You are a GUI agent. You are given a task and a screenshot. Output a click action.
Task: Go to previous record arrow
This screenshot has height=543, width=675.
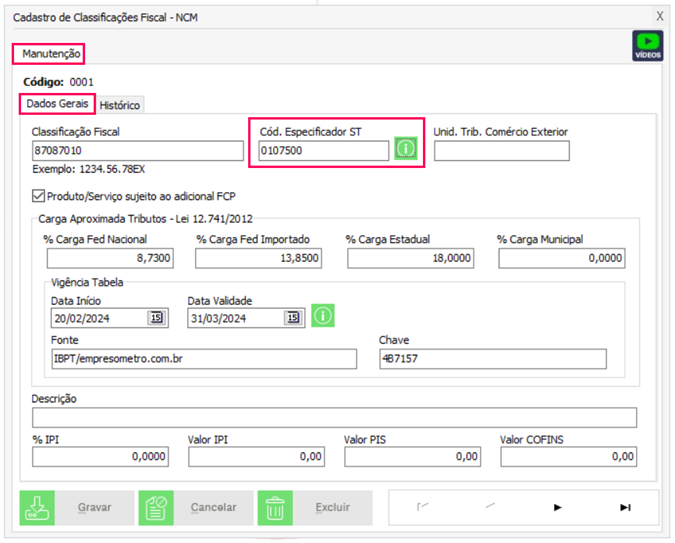pos(491,507)
